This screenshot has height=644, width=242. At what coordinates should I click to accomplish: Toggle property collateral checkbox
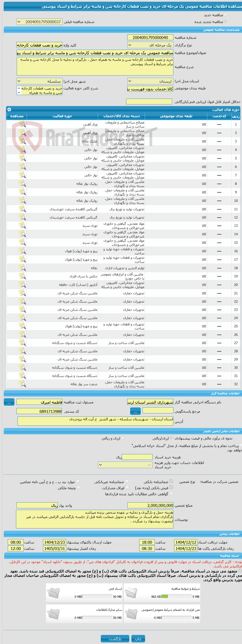(78, 487)
